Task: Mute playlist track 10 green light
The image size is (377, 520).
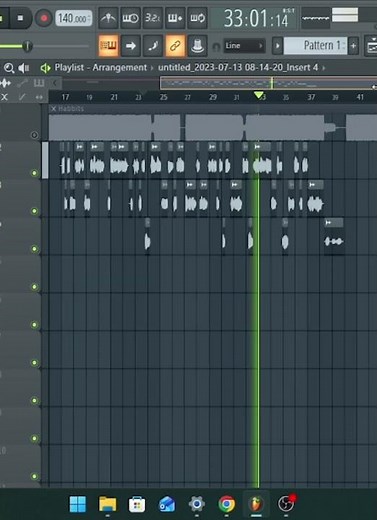Action: pos(34,476)
